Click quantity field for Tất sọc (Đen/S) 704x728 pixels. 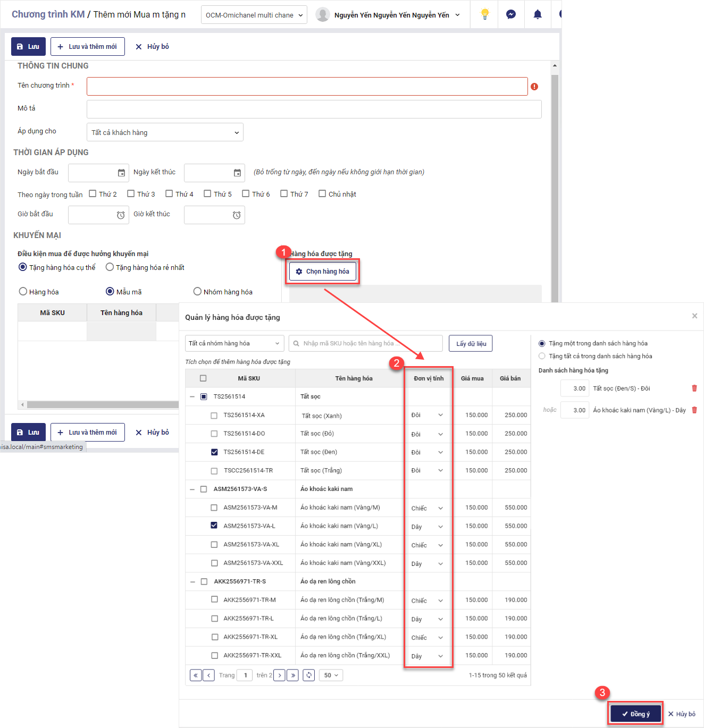point(575,388)
